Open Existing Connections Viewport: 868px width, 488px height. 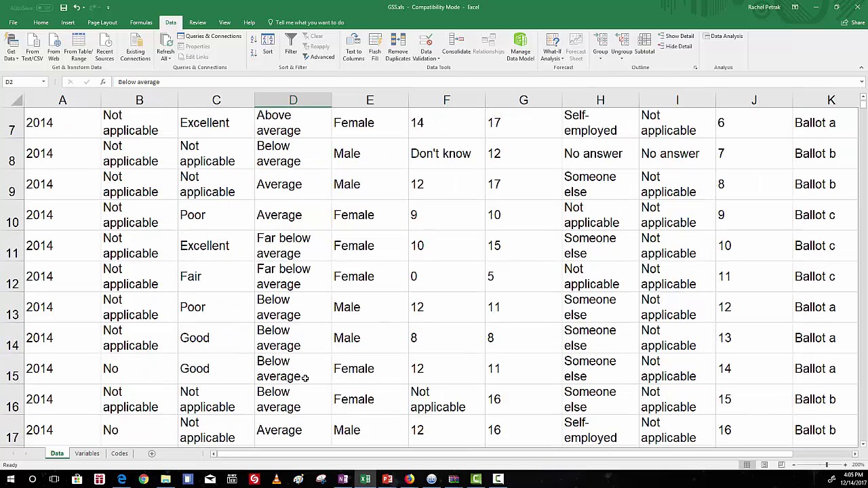click(135, 47)
